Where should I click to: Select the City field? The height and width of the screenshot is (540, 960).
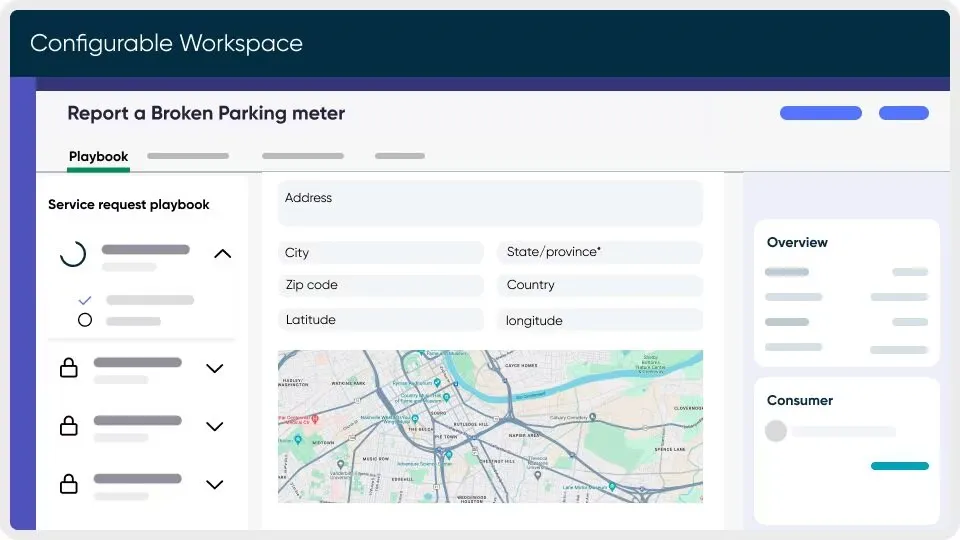pyautogui.click(x=380, y=253)
